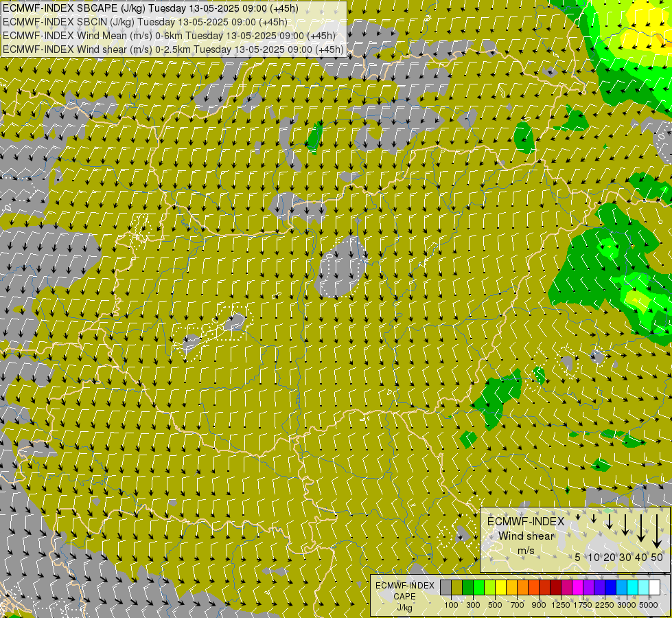Click the SBCAPE (J/kg) title line
This screenshot has width=672, height=618.
150,8
